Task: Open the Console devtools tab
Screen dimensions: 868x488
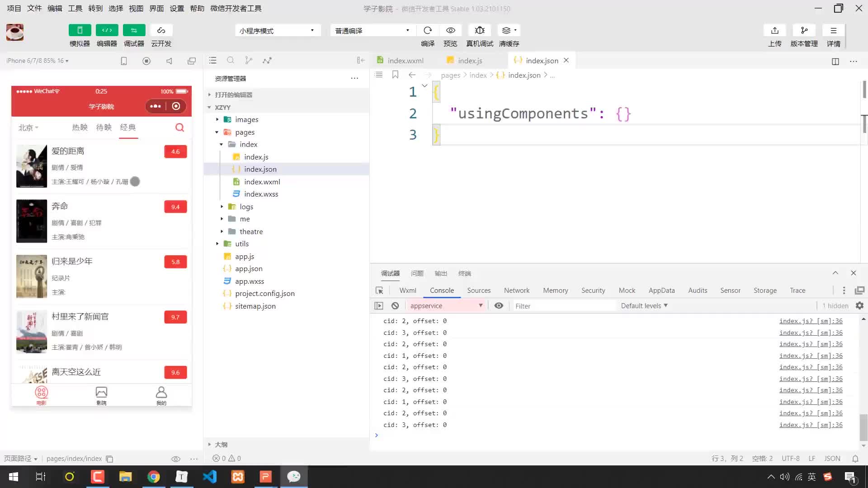Action: pyautogui.click(x=442, y=291)
